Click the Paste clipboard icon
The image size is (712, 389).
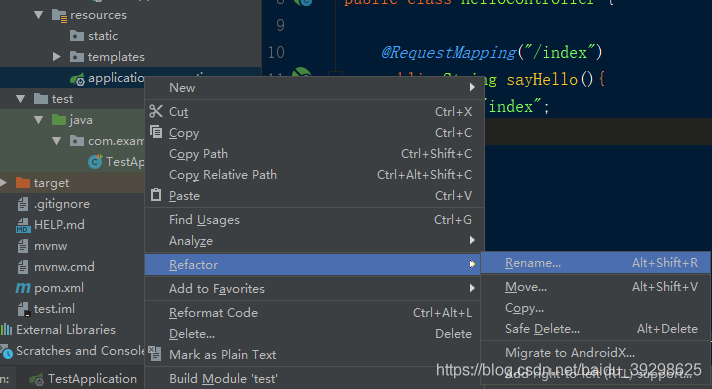coord(156,194)
